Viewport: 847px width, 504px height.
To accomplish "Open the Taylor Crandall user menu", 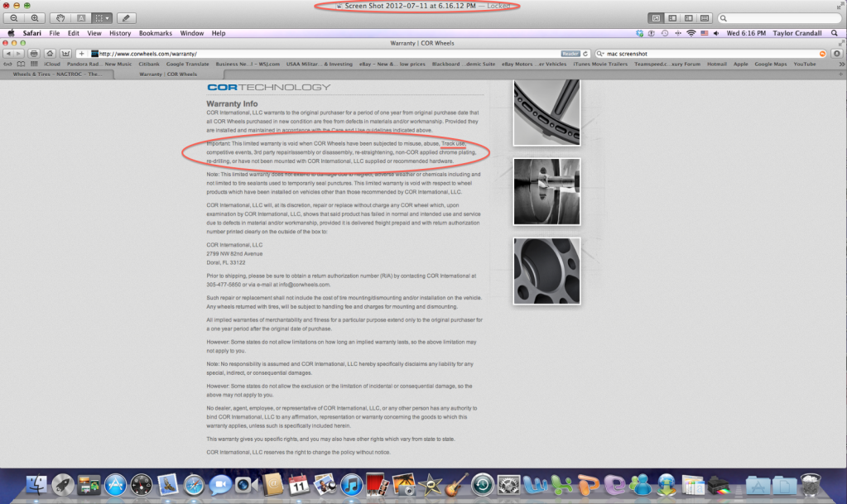I will (x=796, y=33).
